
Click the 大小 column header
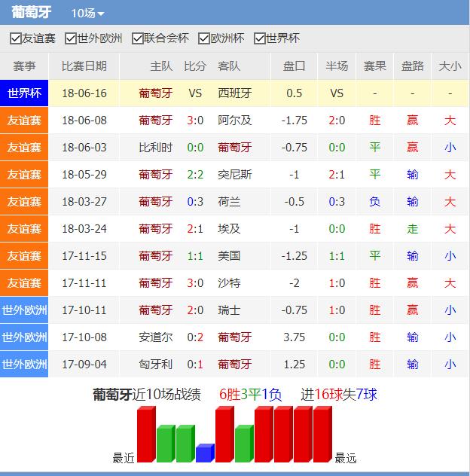point(450,66)
